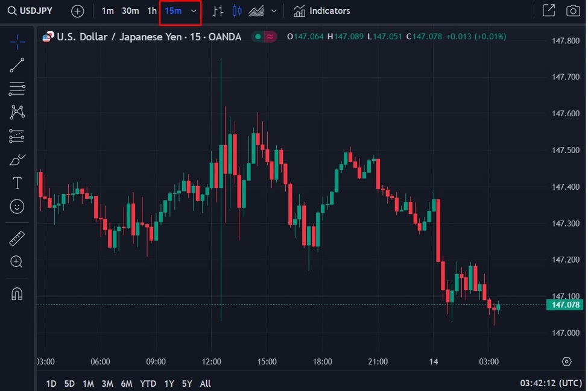Select the crosshair cursor tool

pyautogui.click(x=17, y=42)
